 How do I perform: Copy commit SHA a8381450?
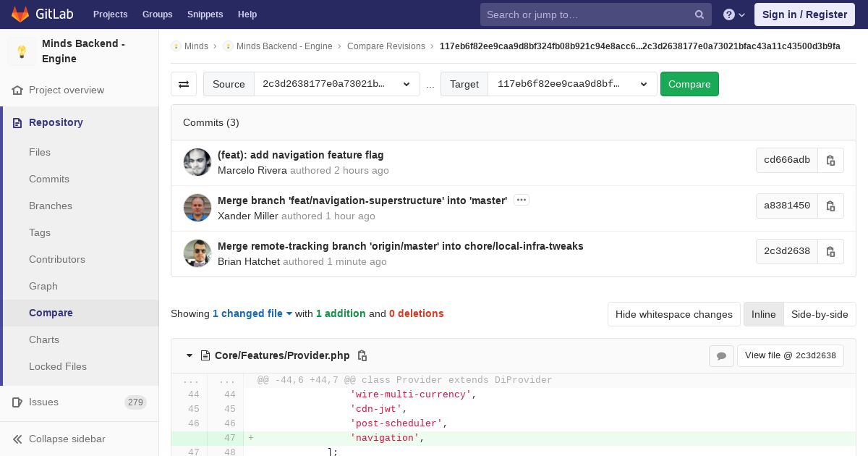click(830, 206)
